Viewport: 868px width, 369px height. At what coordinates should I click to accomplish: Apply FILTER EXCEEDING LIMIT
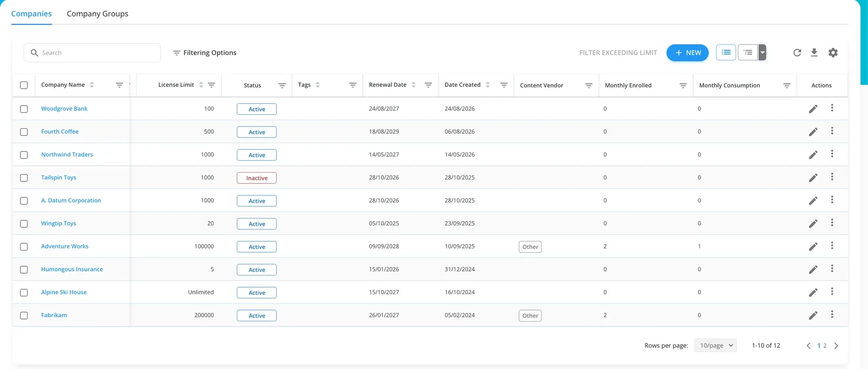618,53
